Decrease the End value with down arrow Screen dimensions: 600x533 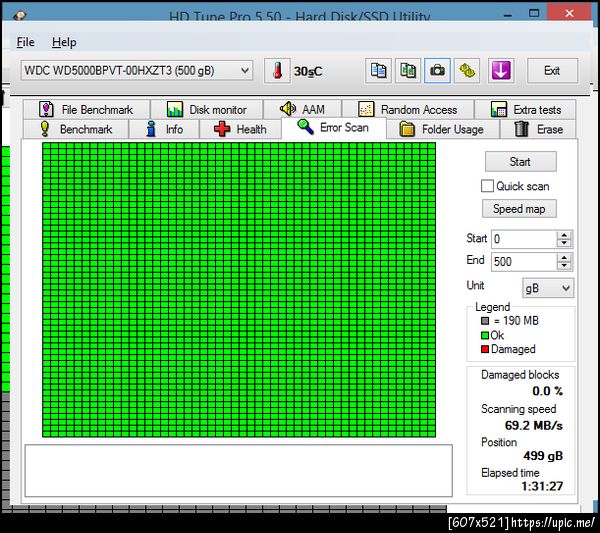(x=564, y=266)
